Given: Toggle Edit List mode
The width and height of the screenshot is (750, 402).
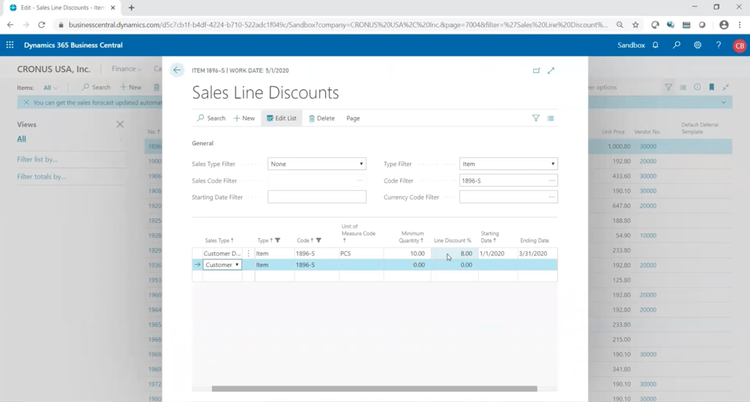Looking at the screenshot, I should [281, 118].
